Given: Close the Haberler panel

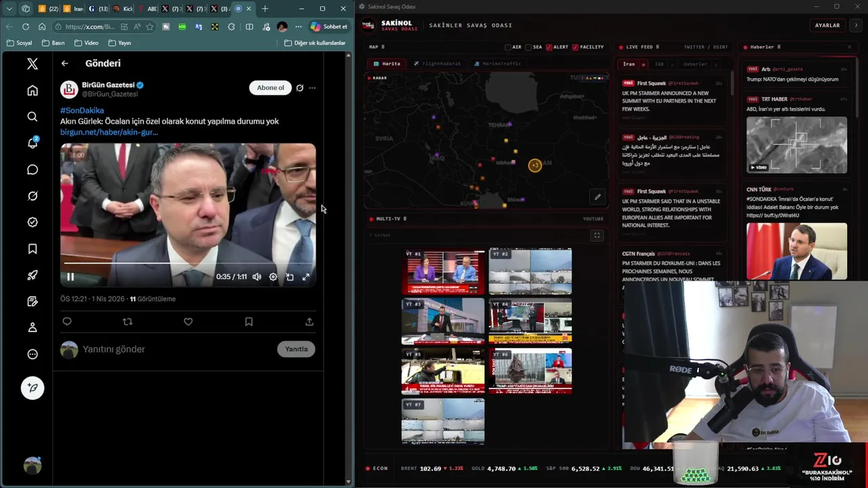Looking at the screenshot, I should [x=849, y=47].
